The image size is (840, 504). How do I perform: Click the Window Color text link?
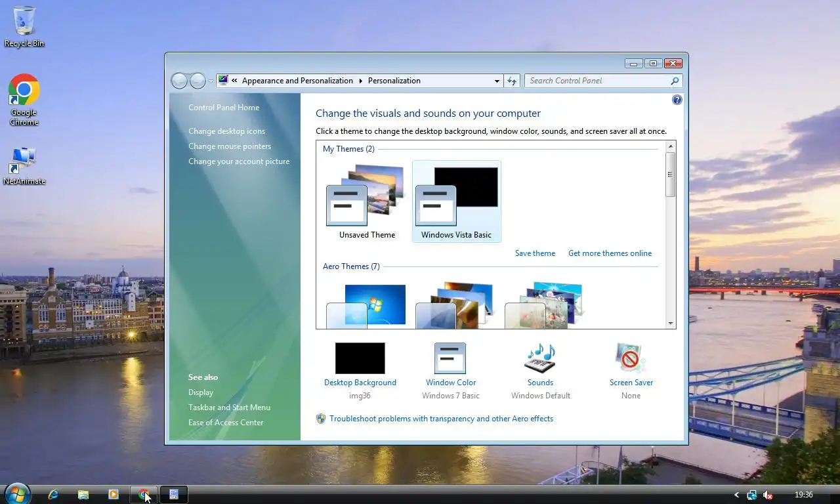[451, 383]
